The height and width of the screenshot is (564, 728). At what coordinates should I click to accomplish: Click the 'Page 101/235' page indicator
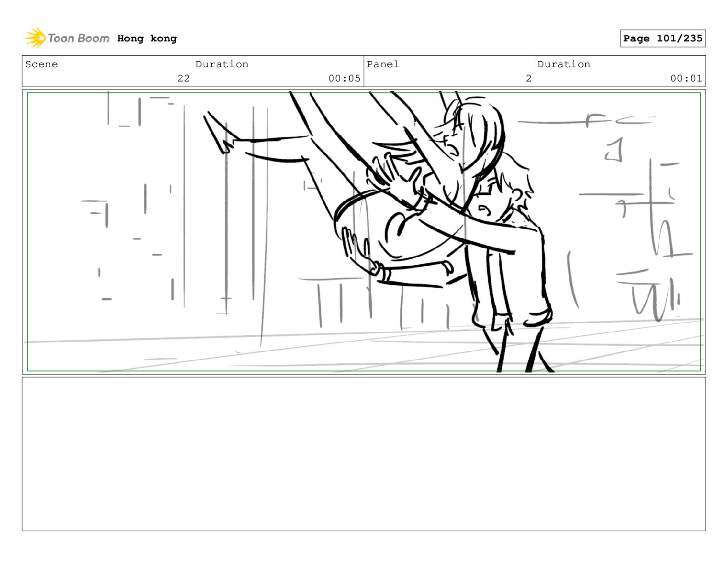coord(663,39)
